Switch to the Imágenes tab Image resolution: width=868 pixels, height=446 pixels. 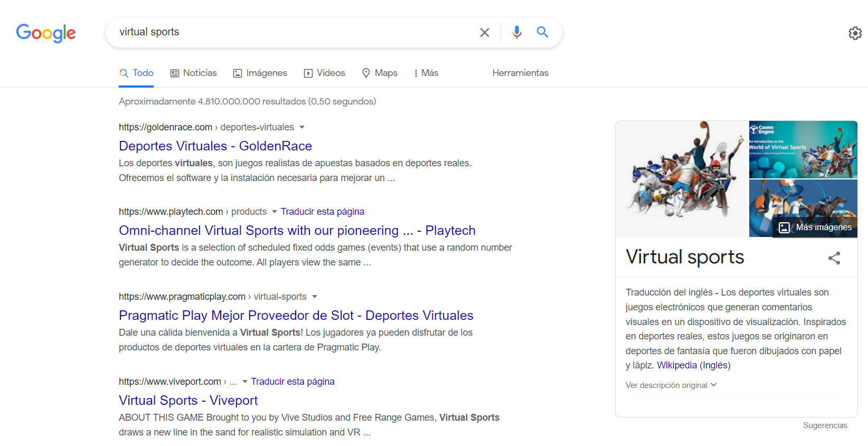click(x=260, y=73)
